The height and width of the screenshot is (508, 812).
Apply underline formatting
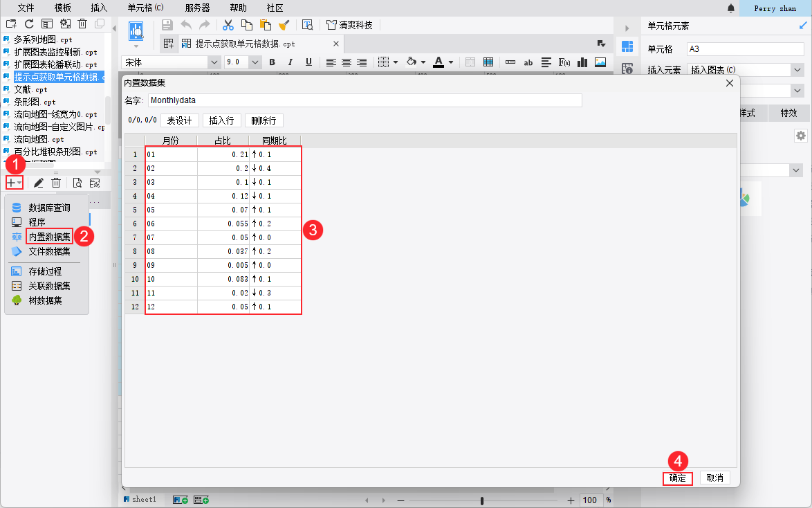(308, 62)
